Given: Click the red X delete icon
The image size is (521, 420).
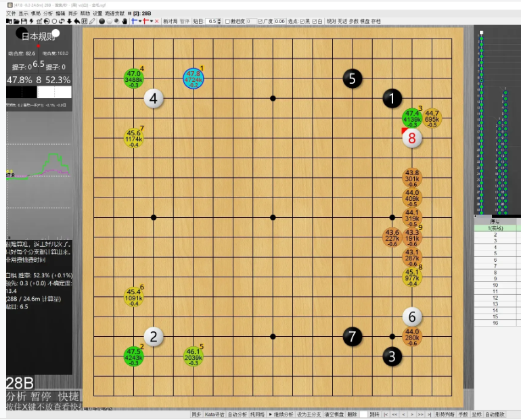Looking at the screenshot, I should click(x=158, y=22).
